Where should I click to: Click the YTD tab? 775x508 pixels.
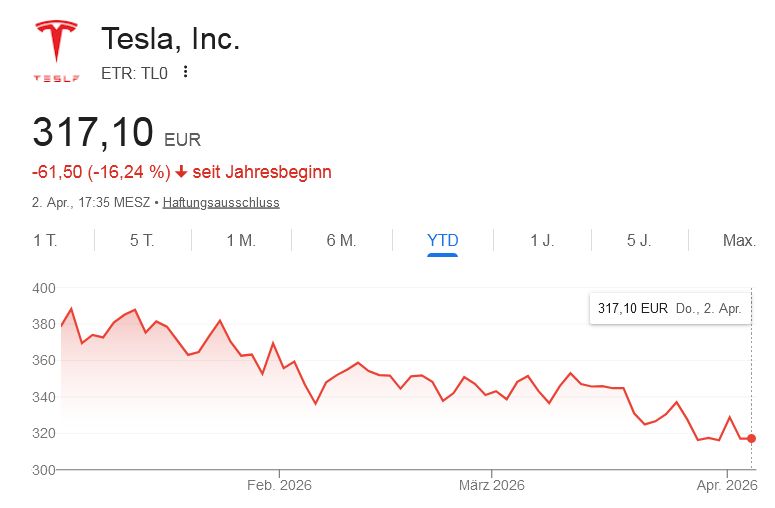[x=442, y=240]
